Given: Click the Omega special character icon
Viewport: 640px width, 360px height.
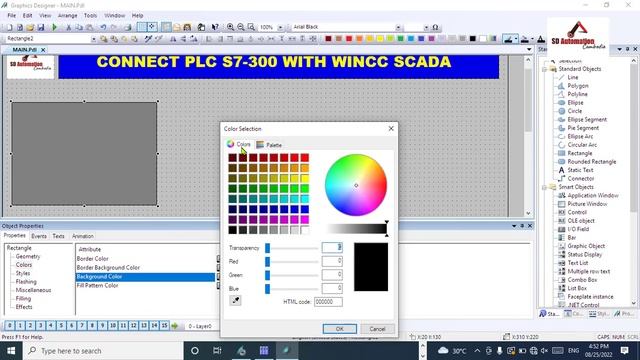Looking at the screenshot, I should 436,27.
